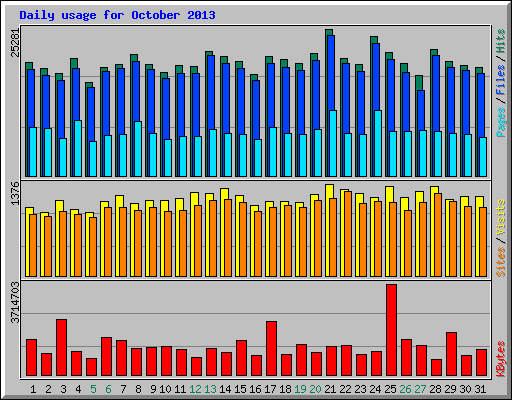Select the cyan Pages bar for day 31

483,157
